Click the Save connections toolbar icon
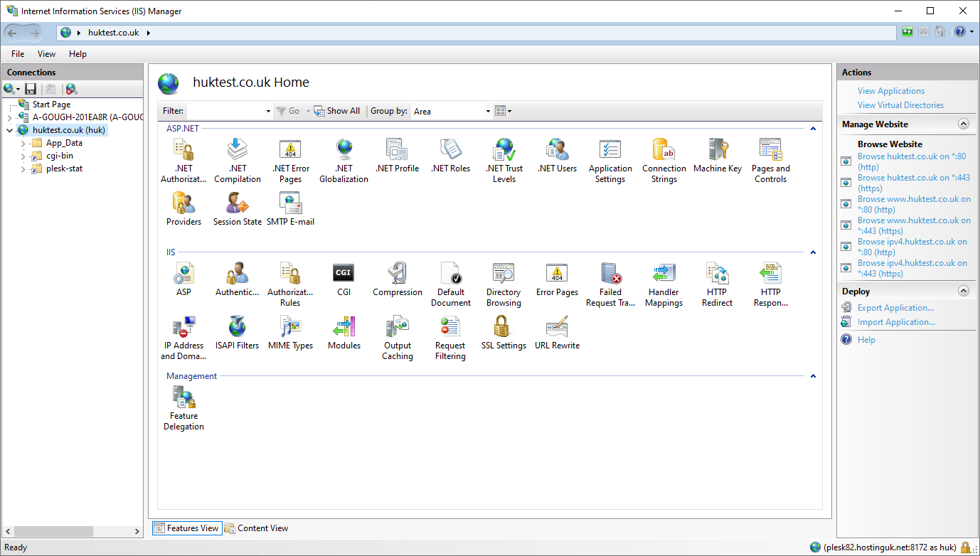Screen dimensions: 980x556 [x=31, y=89]
